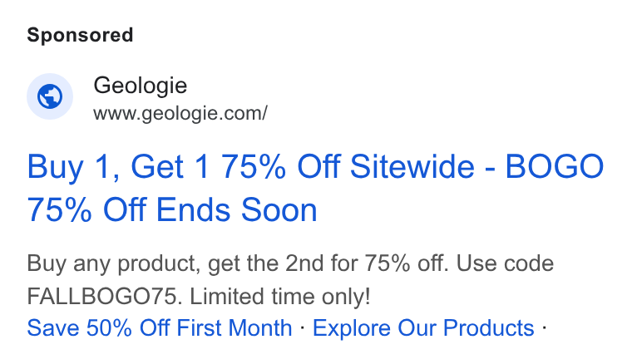The height and width of the screenshot is (364, 632).
Task: Select the 'Buy any product' description line
Action: click(290, 263)
